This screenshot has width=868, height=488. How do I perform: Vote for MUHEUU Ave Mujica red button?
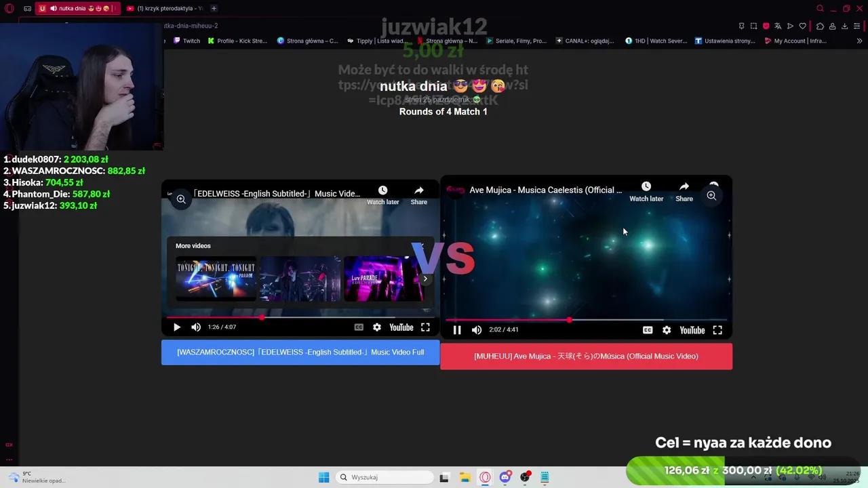pyautogui.click(x=586, y=357)
